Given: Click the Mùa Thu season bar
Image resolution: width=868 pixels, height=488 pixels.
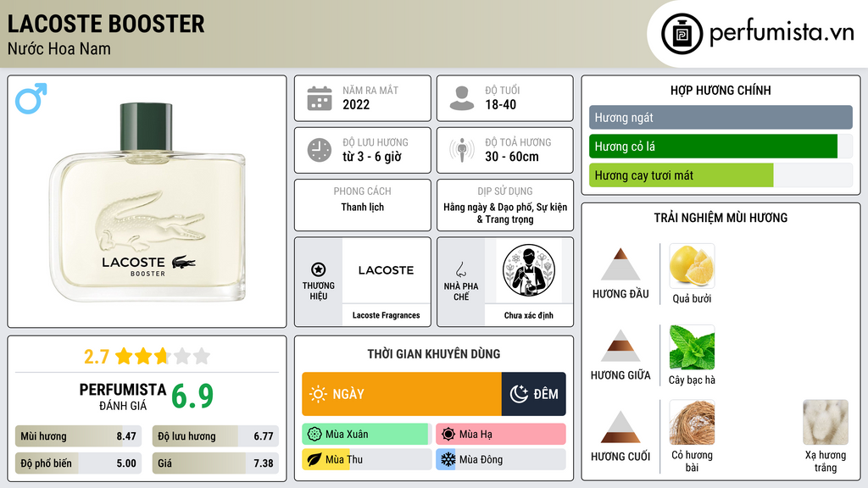Looking at the screenshot, I should 367,459.
